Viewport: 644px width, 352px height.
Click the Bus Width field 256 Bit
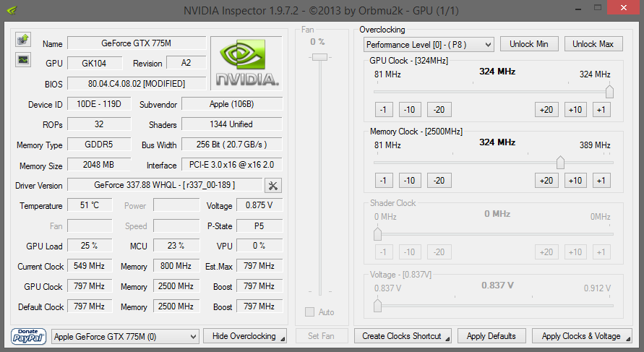pos(231,144)
